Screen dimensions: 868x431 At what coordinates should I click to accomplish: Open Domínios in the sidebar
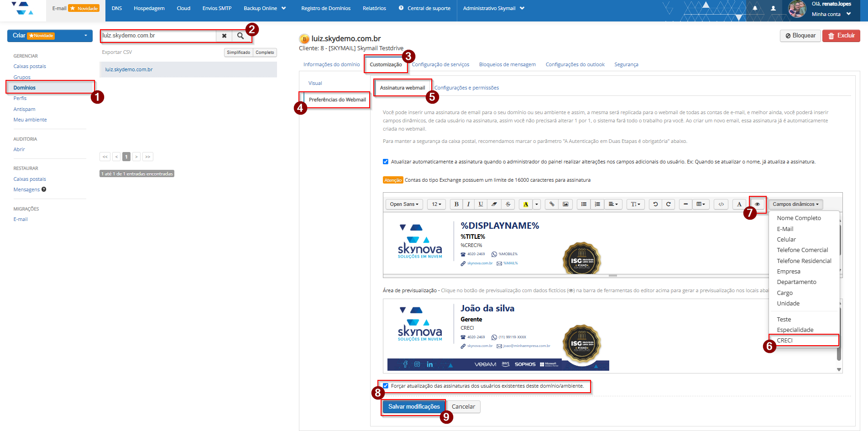[x=25, y=88]
